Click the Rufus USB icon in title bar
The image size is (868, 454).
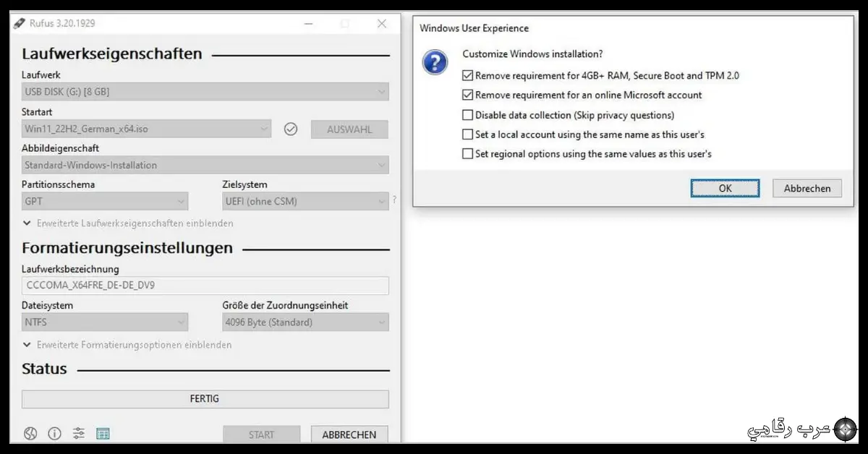19,23
